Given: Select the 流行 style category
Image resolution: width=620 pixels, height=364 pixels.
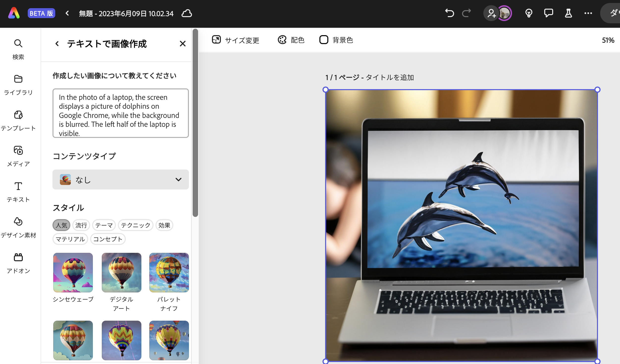Looking at the screenshot, I should pos(81,225).
